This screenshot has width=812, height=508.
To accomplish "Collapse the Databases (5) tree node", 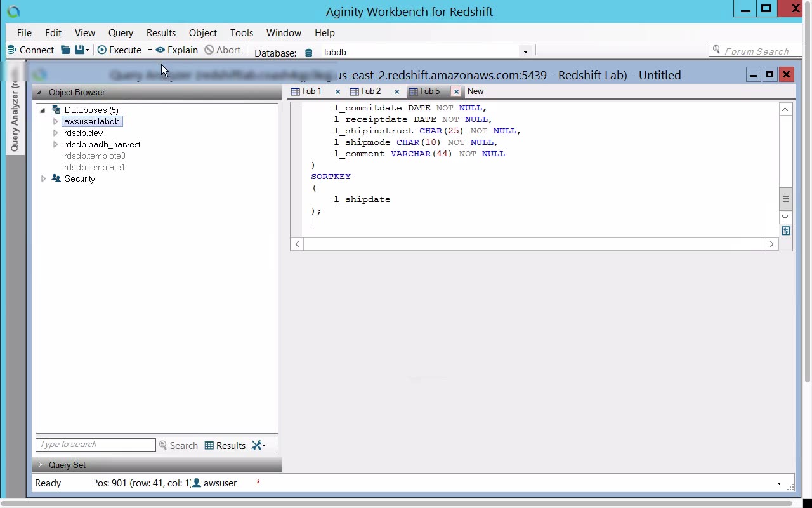I will (x=43, y=110).
